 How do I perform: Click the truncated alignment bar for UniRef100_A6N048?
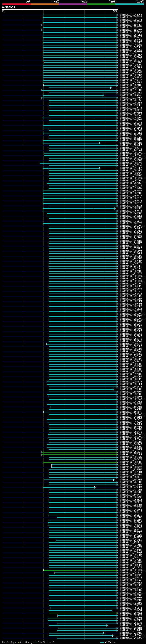(73, 95)
